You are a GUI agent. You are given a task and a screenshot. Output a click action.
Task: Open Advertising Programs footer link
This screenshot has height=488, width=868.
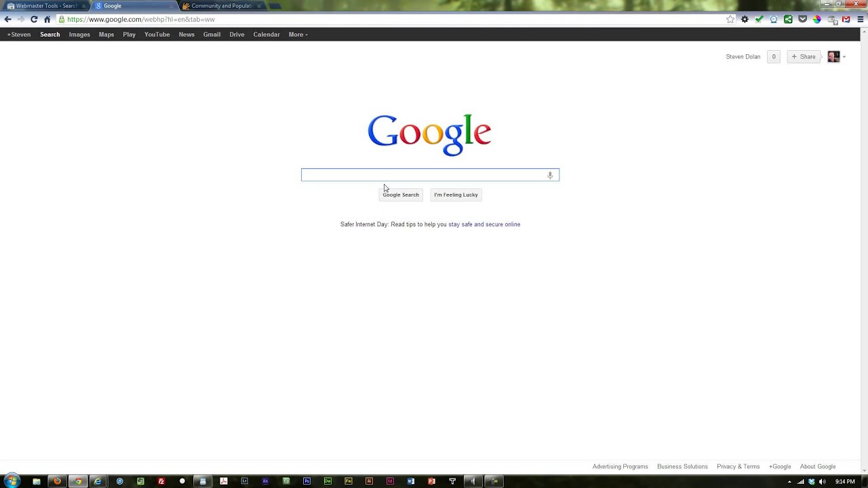pos(620,466)
